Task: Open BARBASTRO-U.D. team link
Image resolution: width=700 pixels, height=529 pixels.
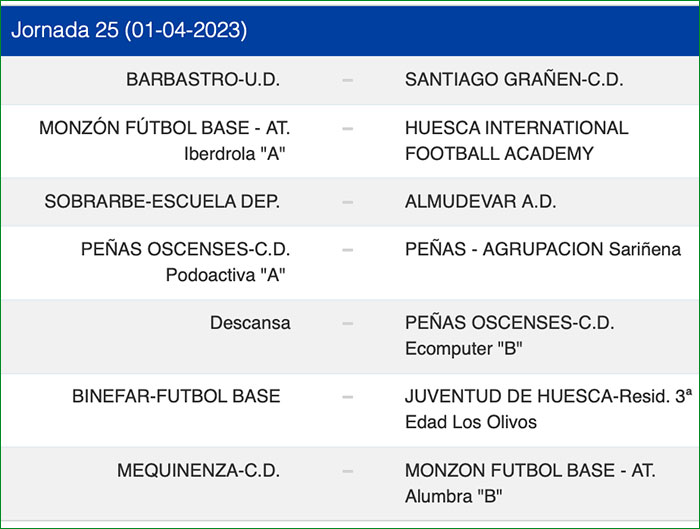Action: point(203,80)
